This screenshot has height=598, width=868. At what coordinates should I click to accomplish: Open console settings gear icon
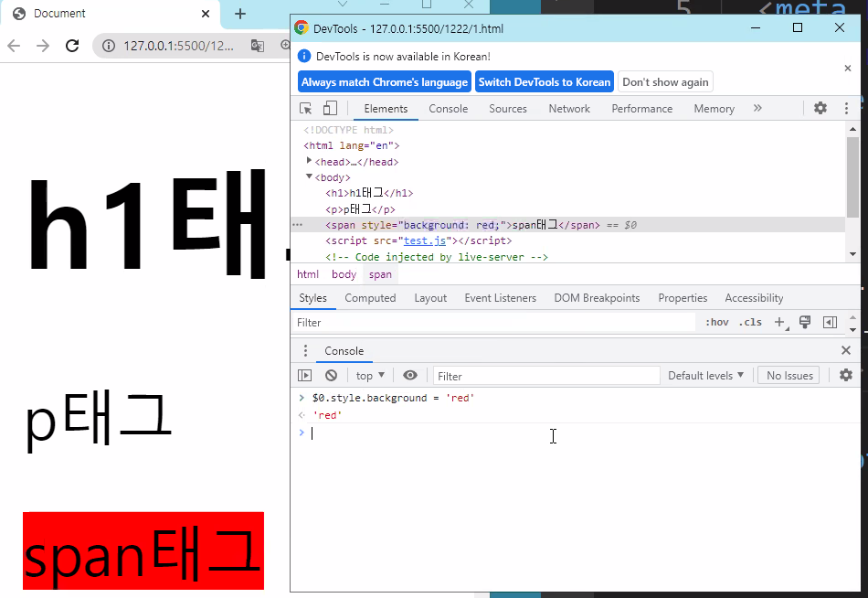(x=846, y=375)
